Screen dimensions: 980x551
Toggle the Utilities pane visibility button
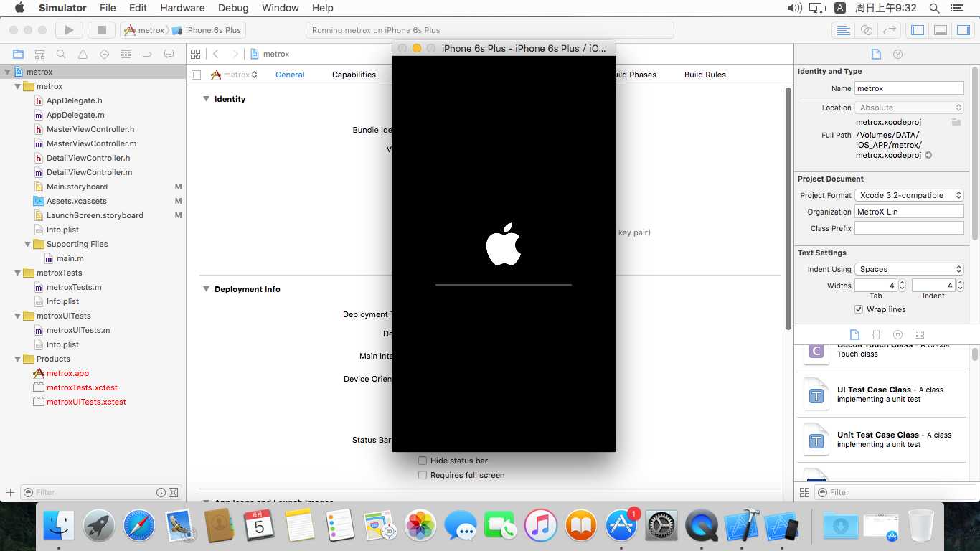pos(963,30)
